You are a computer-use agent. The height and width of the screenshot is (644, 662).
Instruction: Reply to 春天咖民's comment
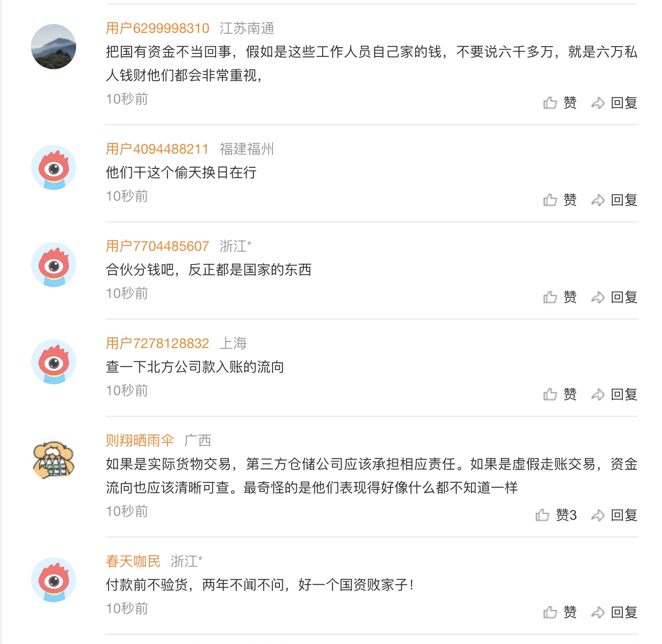(x=614, y=613)
